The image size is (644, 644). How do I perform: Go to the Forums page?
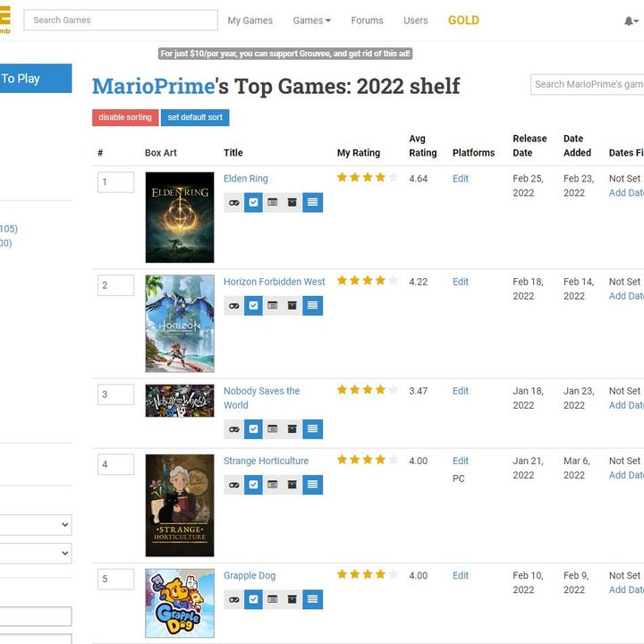coord(368,21)
